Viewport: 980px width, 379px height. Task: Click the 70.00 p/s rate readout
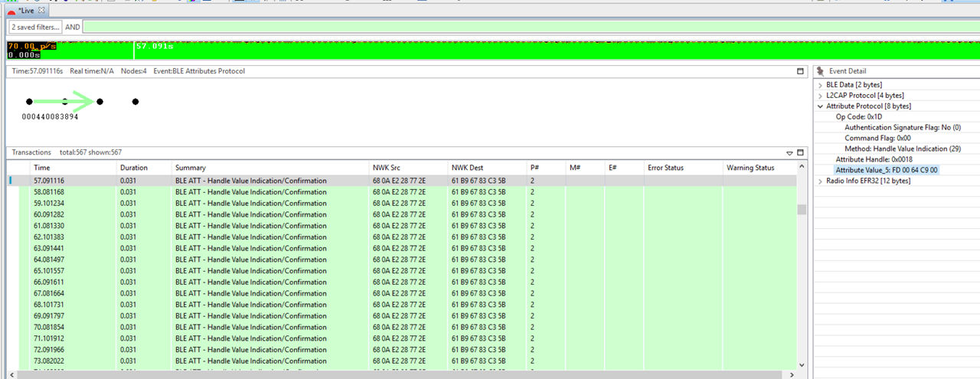coord(32,46)
